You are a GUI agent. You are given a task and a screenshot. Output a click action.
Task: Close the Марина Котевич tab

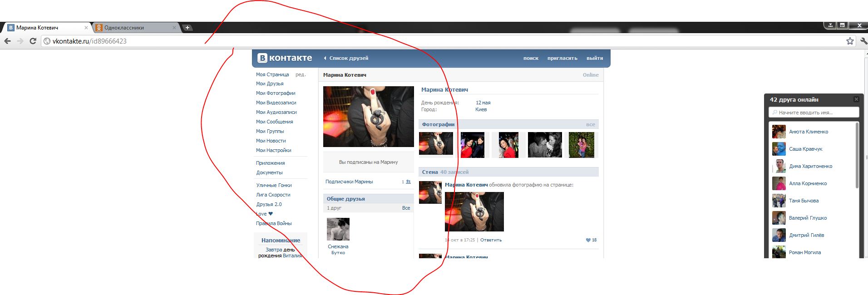86,28
